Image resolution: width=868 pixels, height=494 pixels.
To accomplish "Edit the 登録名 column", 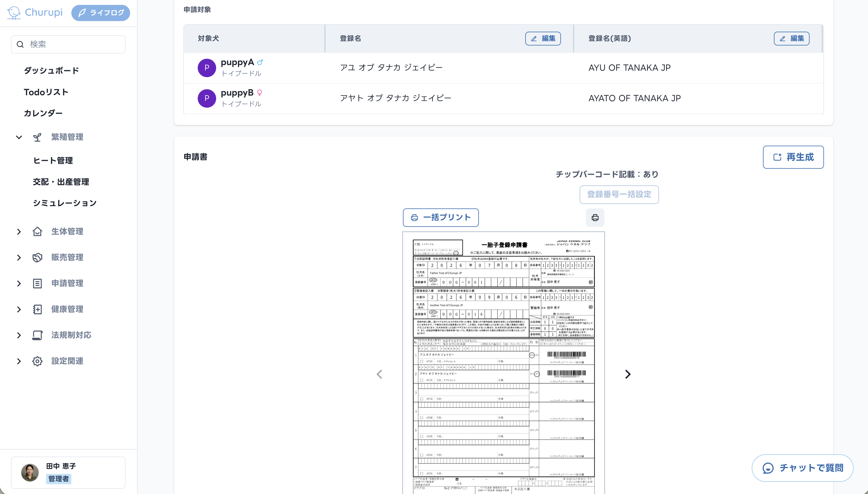I will [543, 38].
